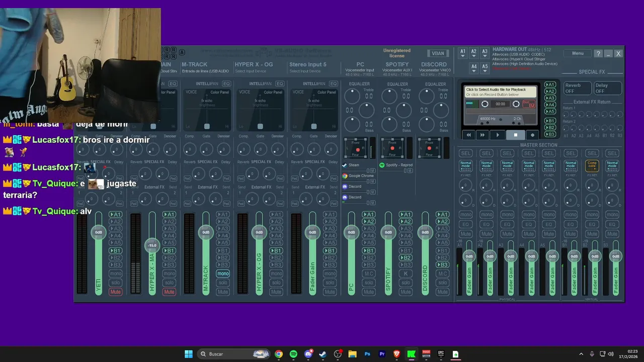Click the YETI strip 0dB fader knob
This screenshot has width=644, height=362.
click(x=99, y=232)
